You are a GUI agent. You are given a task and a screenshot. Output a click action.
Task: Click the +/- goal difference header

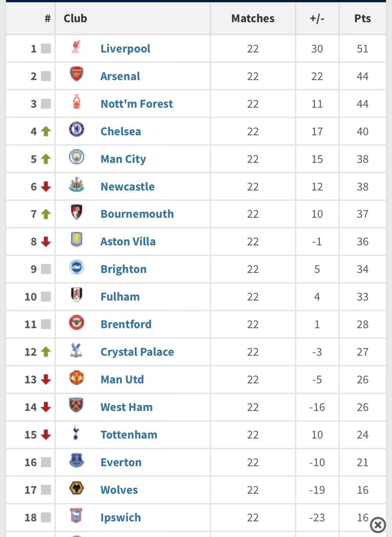pyautogui.click(x=317, y=18)
